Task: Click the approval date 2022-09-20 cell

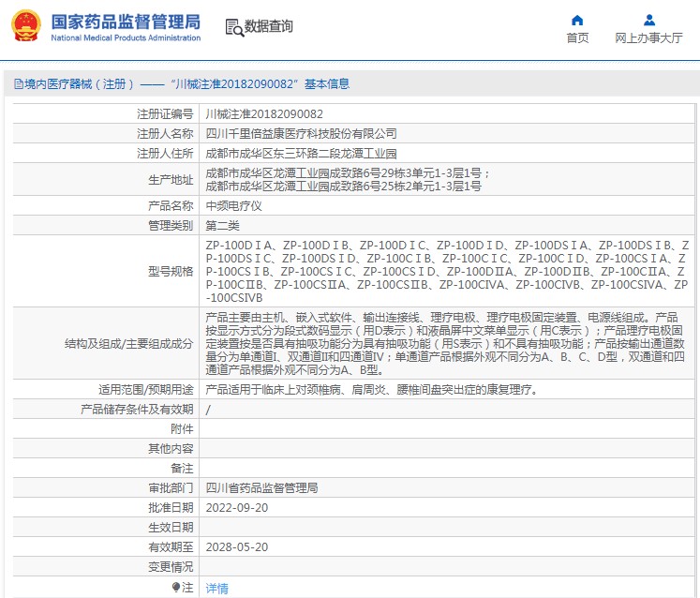Action: click(x=237, y=507)
